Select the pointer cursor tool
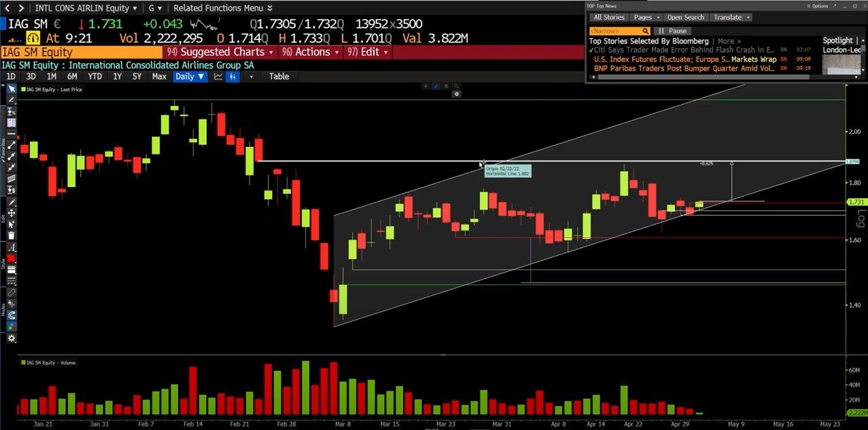Image resolution: width=868 pixels, height=430 pixels. [12, 89]
